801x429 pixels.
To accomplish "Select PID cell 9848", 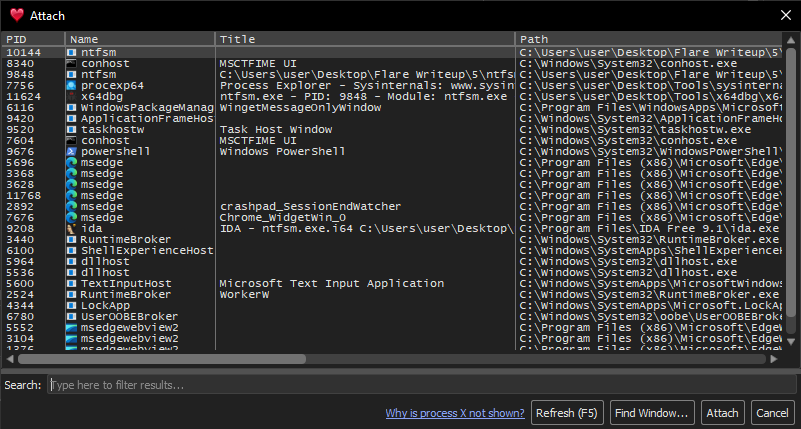I will [x=20, y=75].
